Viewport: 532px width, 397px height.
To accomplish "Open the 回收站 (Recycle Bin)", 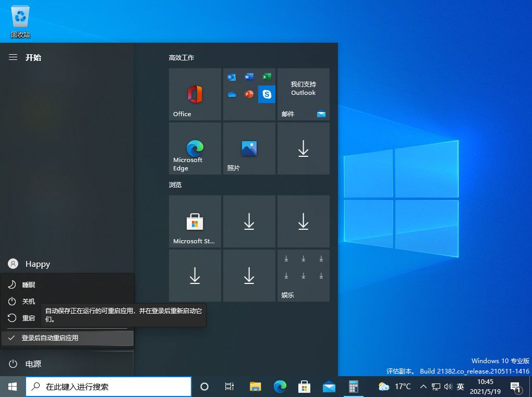I will coord(20,16).
